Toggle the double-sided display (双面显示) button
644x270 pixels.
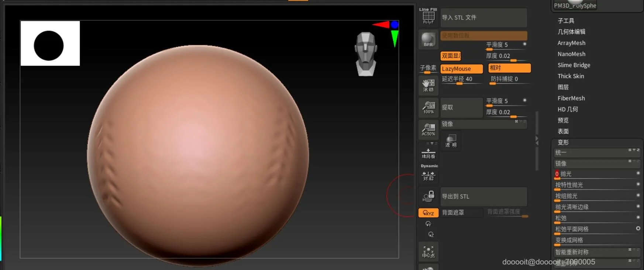click(451, 56)
